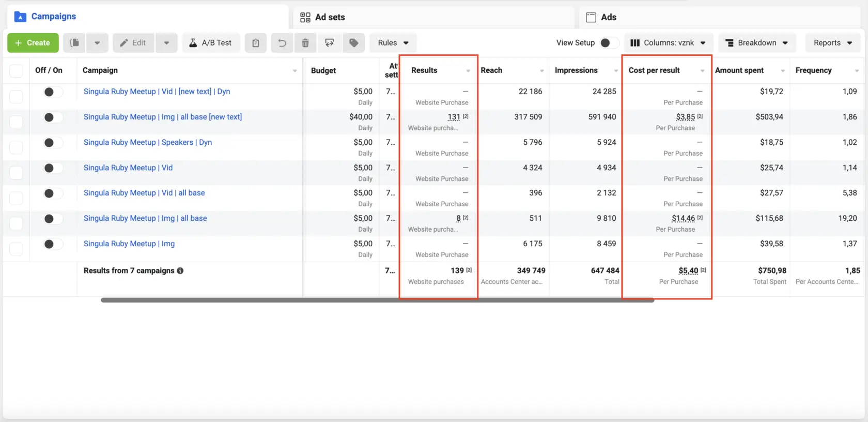Screen dimensions: 868x422
Task: Open the A/B Test tool
Action: (211, 43)
